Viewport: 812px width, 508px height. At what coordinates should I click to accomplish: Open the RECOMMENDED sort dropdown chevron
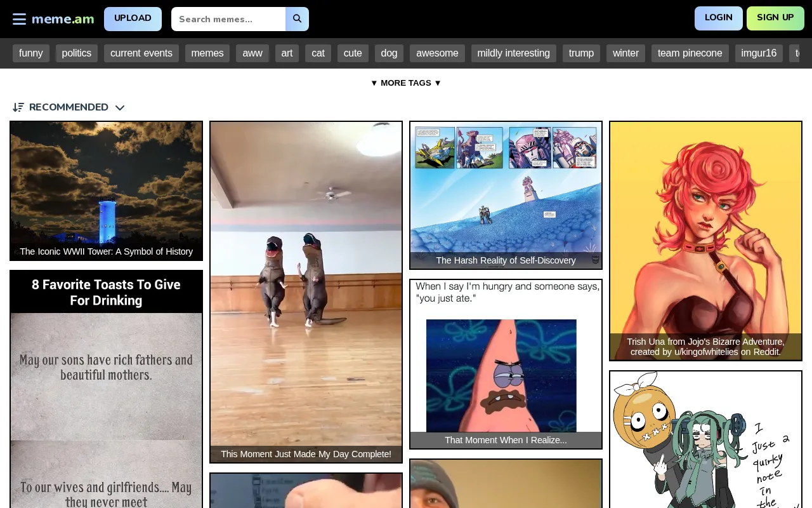(x=120, y=107)
